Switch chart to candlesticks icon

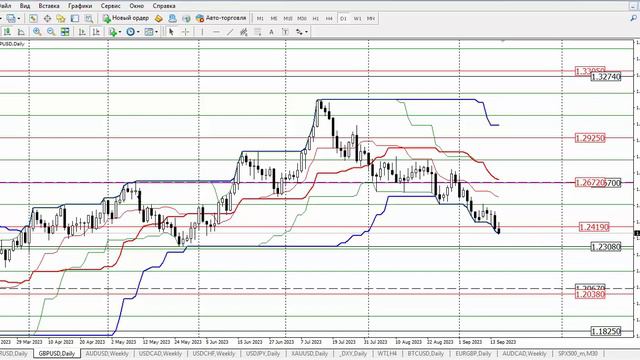click(x=7, y=32)
